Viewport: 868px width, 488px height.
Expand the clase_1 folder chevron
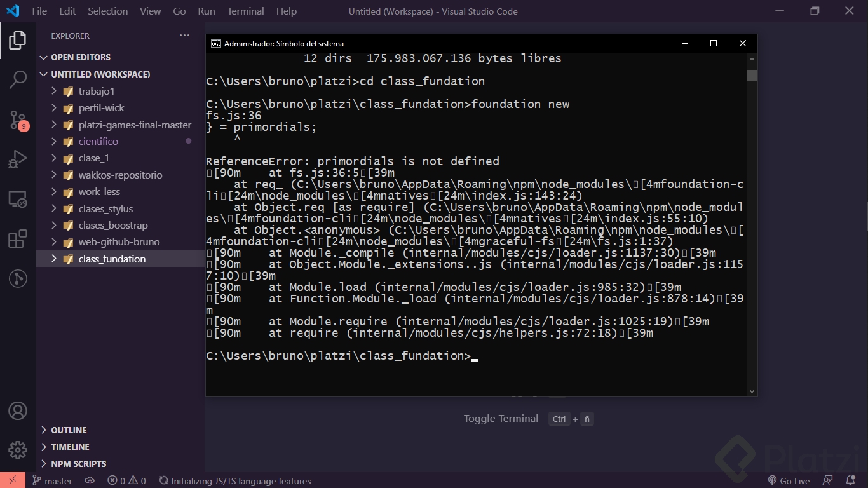pyautogui.click(x=54, y=158)
